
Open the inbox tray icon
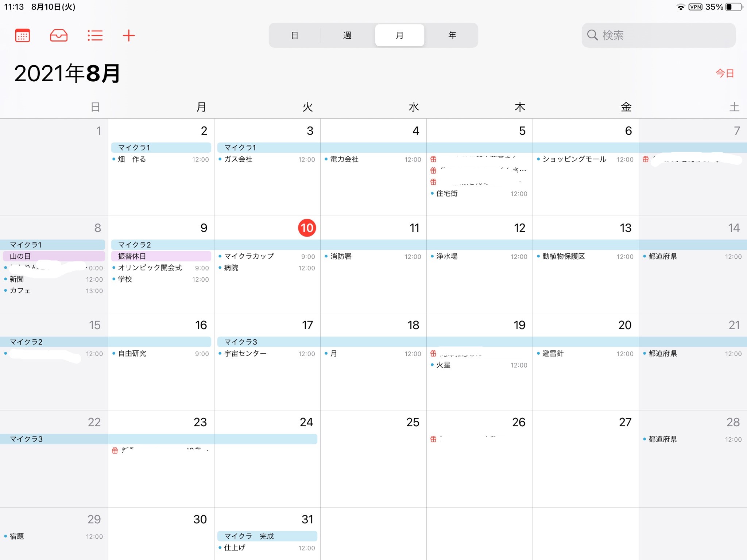59,35
